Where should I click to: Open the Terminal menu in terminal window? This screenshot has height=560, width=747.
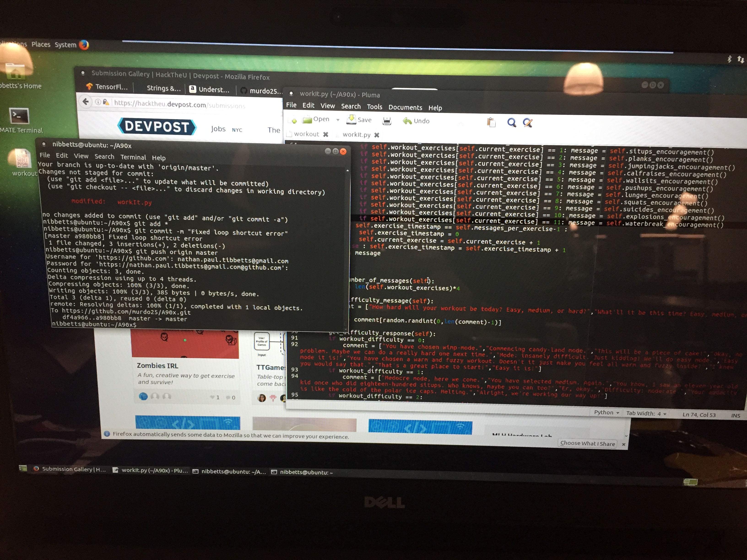[133, 157]
